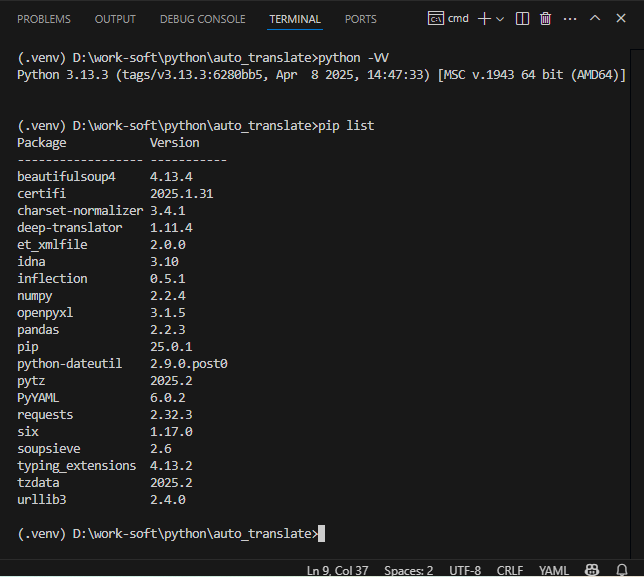Image resolution: width=644 pixels, height=577 pixels.
Task: Open the more actions ellipsis menu
Action: coord(570,19)
